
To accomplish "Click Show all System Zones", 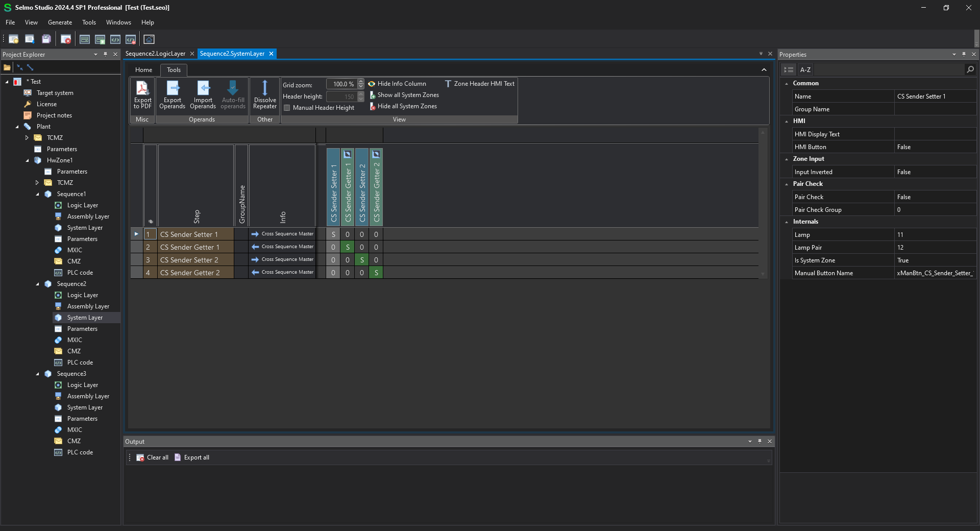I will pos(404,95).
